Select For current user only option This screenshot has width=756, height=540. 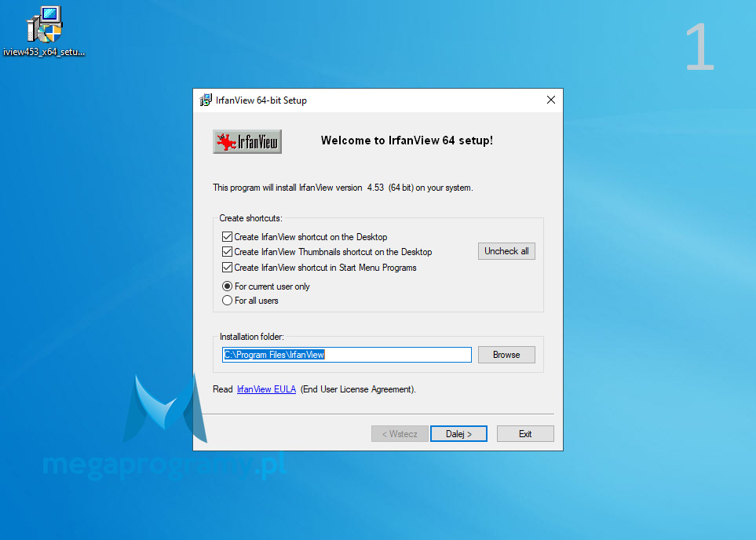pos(266,286)
